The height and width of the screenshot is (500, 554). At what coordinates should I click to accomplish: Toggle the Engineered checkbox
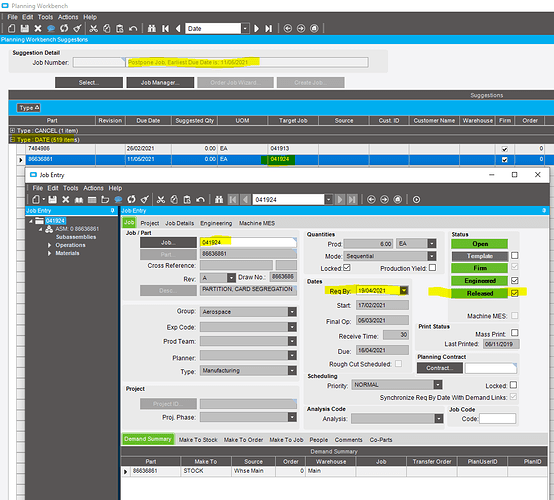tap(514, 281)
